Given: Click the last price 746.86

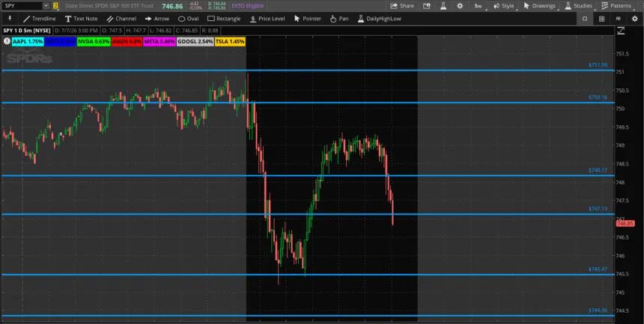Looking at the screenshot, I should pyautogui.click(x=172, y=6).
